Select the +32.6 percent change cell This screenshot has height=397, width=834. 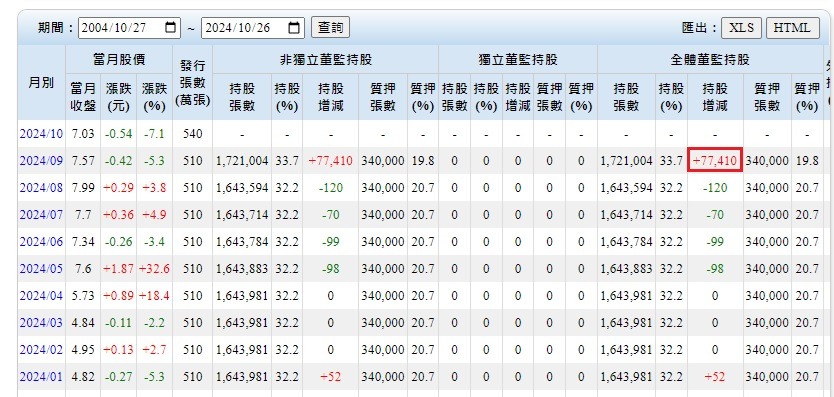click(154, 269)
